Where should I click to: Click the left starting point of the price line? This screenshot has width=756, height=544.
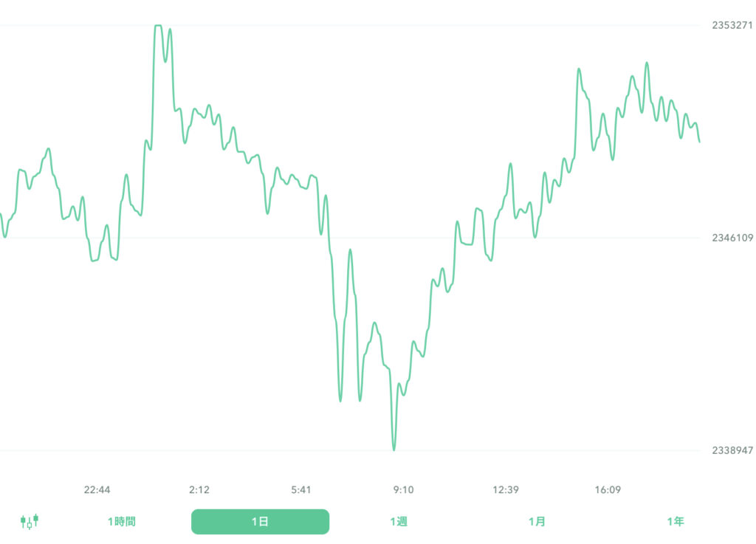coord(1,214)
